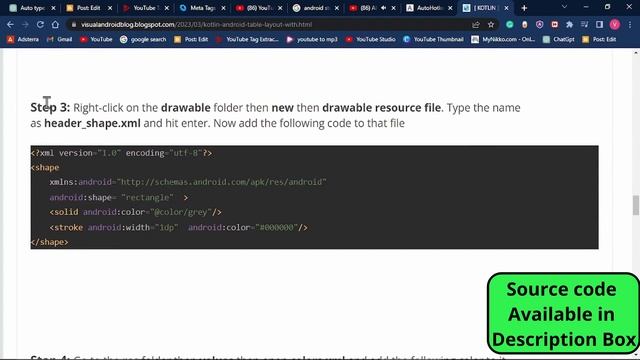Open the YouTube Studio bookmark

point(371,39)
